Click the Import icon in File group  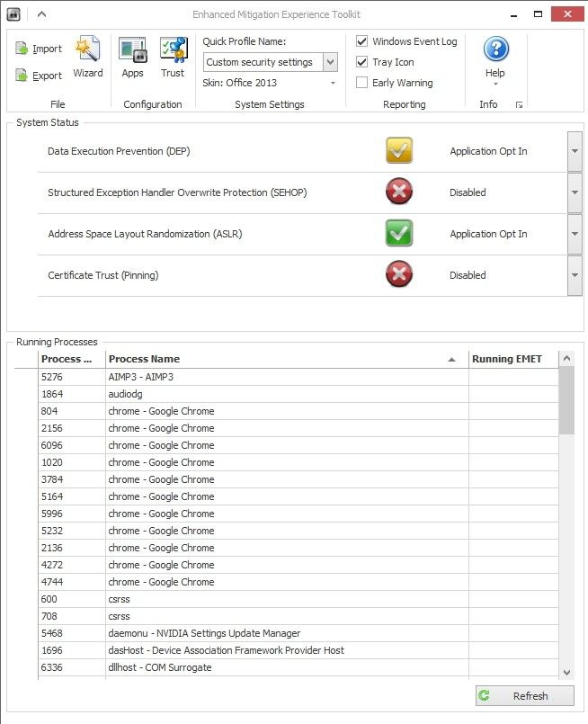(22, 49)
